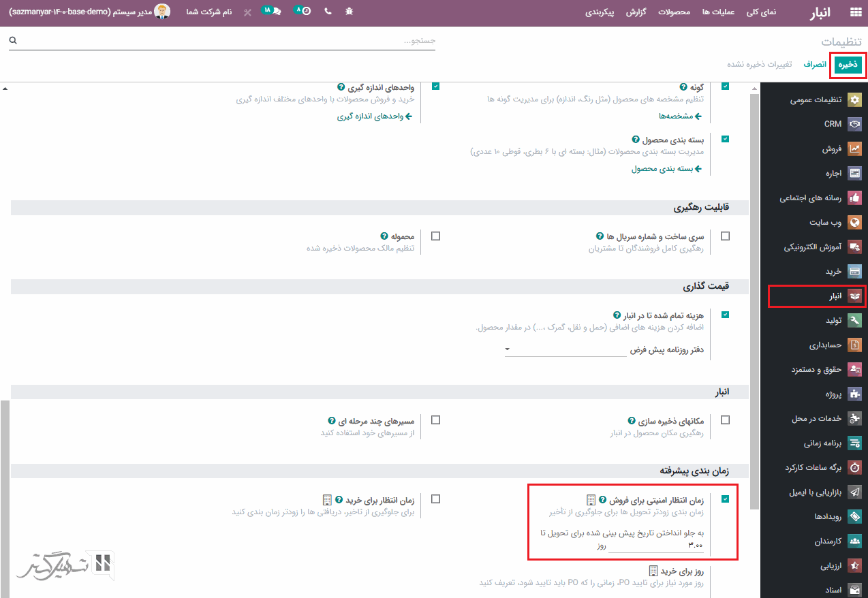Click the فروش chart icon in sidebar
This screenshot has width=868, height=598.
[854, 148]
